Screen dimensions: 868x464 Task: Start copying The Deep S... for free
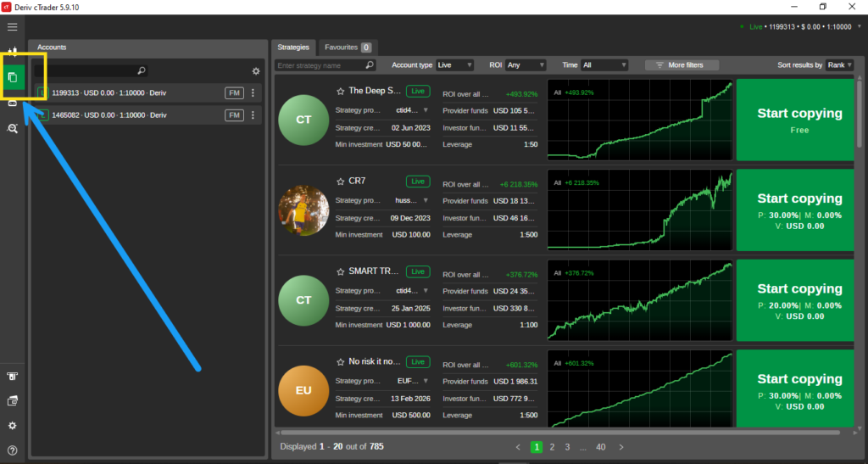tap(795, 120)
